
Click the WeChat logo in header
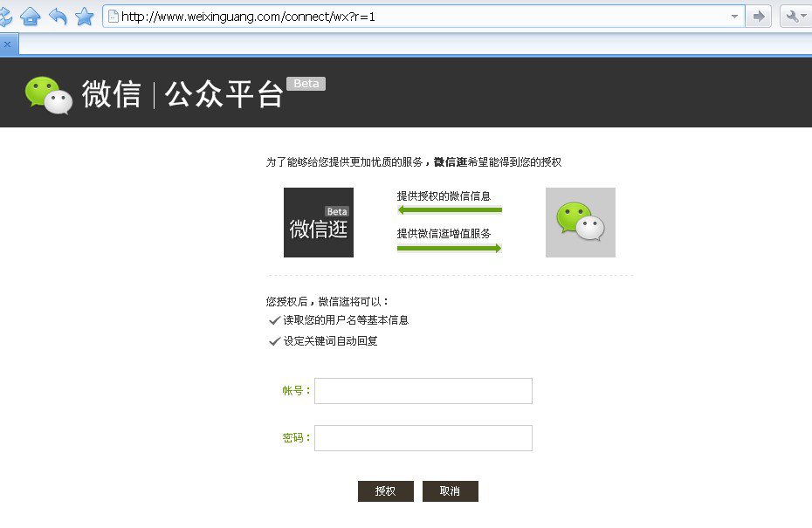[x=49, y=95]
